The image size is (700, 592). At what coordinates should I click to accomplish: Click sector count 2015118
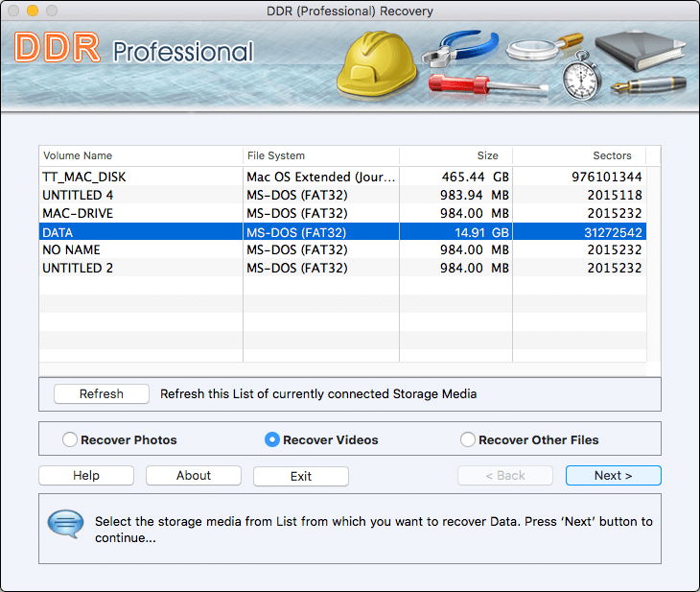click(x=615, y=195)
